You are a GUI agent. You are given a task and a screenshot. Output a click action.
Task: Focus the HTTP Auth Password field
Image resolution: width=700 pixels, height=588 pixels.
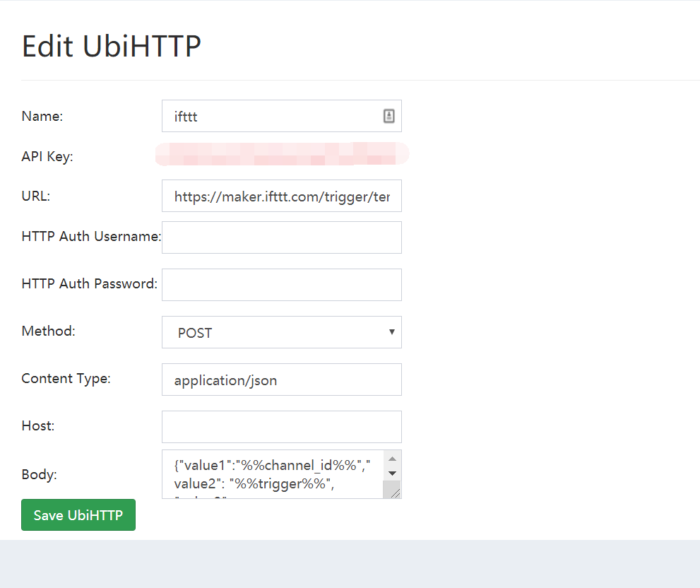(281, 285)
